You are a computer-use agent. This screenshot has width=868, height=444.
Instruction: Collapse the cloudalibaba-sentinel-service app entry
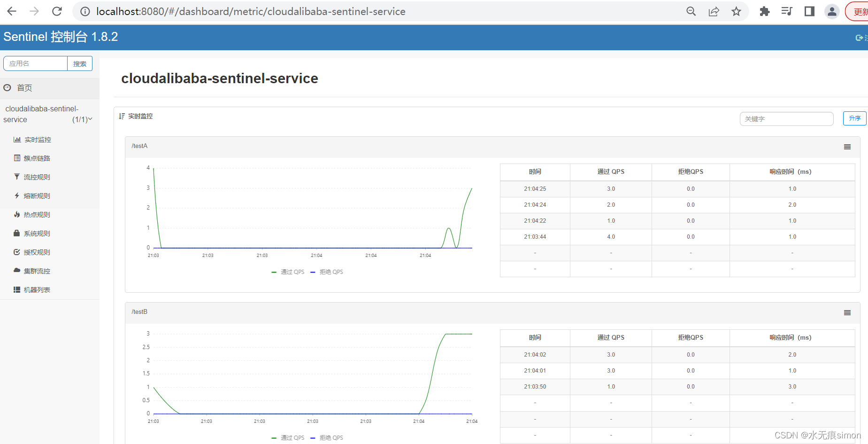[x=47, y=114]
